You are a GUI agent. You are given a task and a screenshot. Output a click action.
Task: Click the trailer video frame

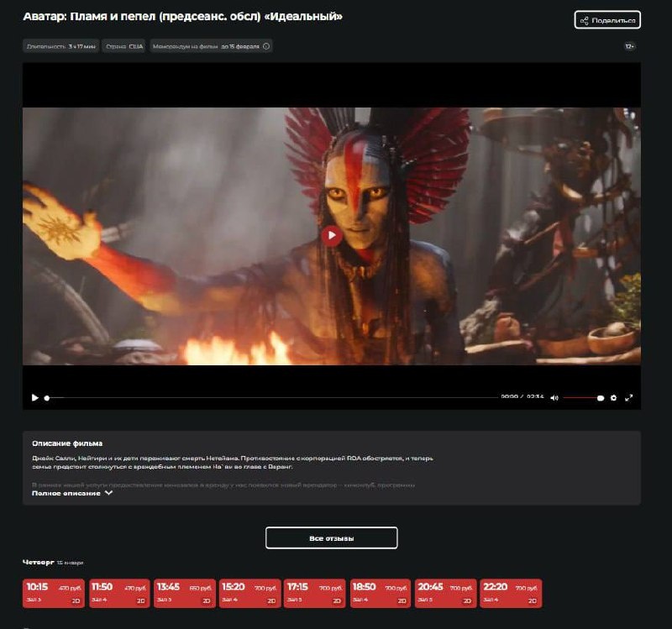point(332,236)
